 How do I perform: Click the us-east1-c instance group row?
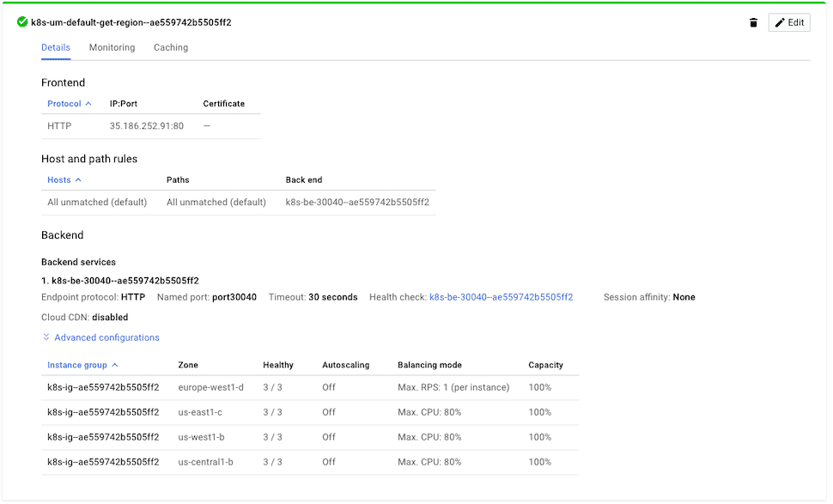tap(103, 412)
